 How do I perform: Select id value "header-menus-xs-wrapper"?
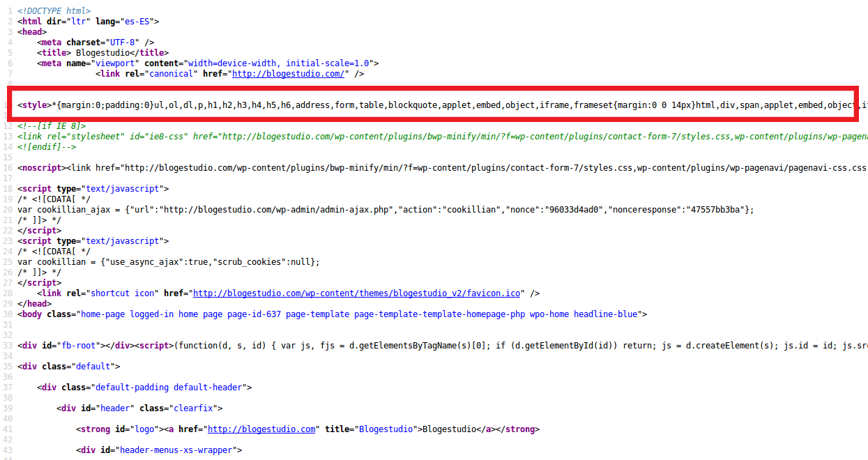tap(176, 450)
